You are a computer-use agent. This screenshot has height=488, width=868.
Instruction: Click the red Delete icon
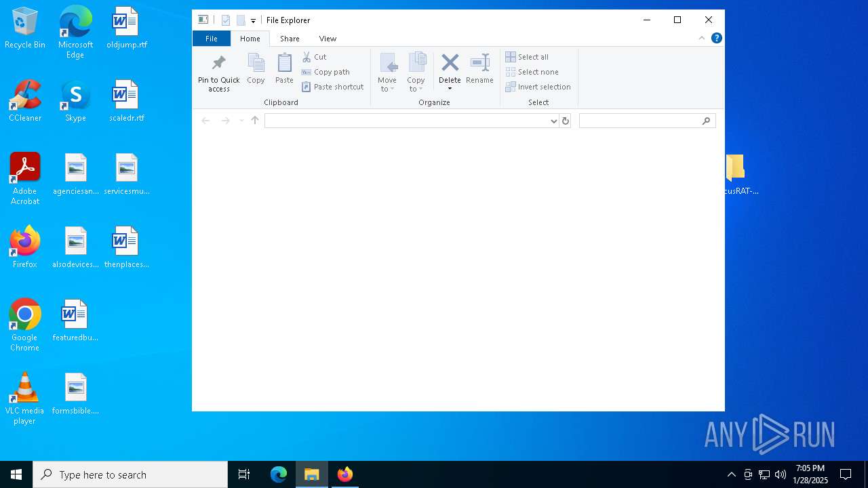(x=450, y=63)
